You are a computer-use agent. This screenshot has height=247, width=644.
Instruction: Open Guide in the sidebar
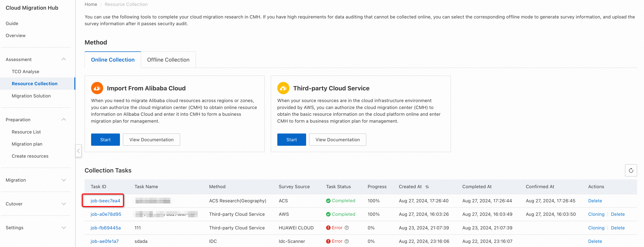tap(12, 23)
